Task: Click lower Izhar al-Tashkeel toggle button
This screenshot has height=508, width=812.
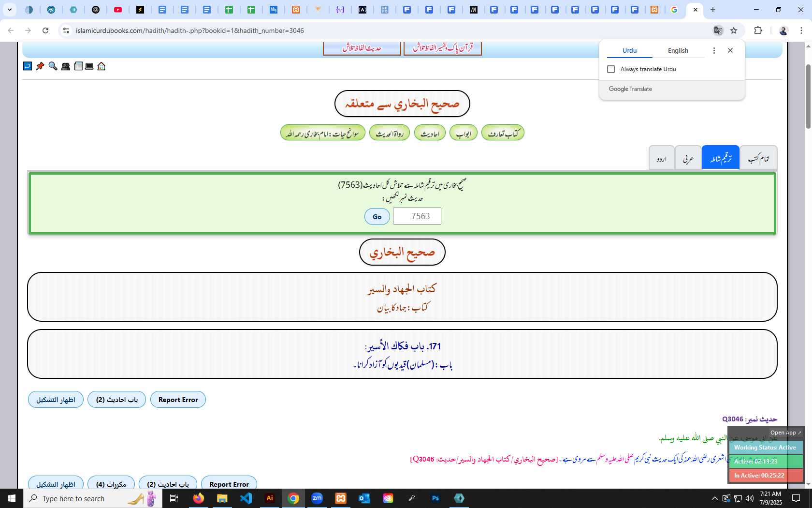Action: tap(56, 483)
